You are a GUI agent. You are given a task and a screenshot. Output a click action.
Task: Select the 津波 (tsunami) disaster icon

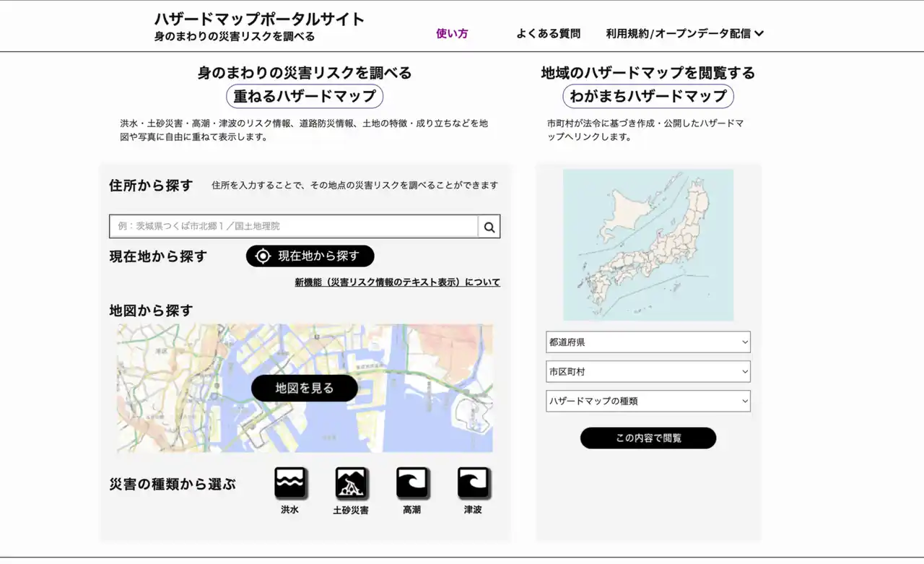click(474, 482)
